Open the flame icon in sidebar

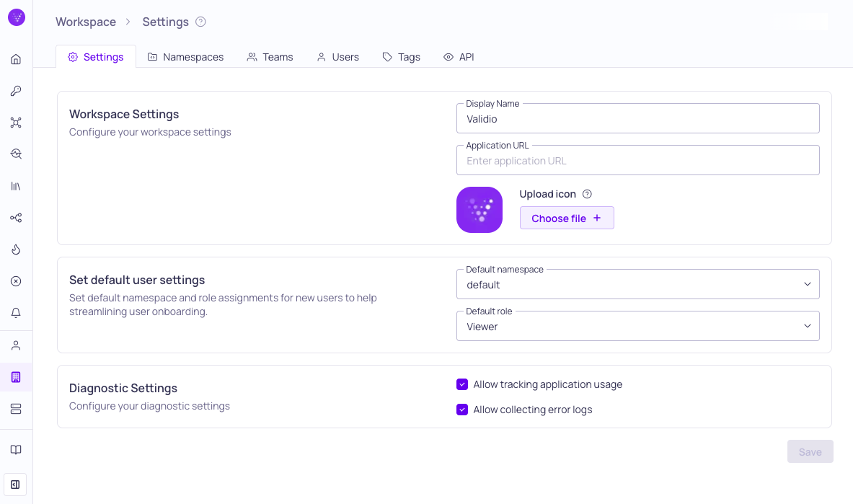[x=16, y=249]
